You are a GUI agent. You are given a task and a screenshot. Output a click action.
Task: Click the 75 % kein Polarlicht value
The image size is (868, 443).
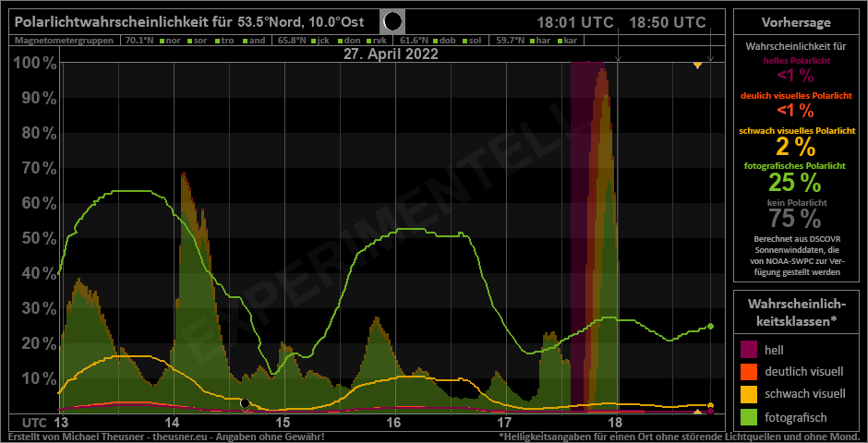pyautogui.click(x=795, y=219)
